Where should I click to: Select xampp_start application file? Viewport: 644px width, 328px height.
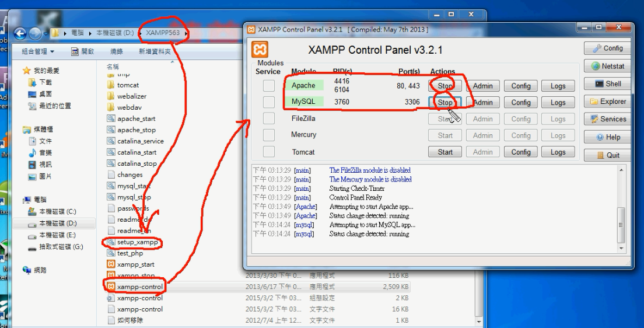coord(131,264)
